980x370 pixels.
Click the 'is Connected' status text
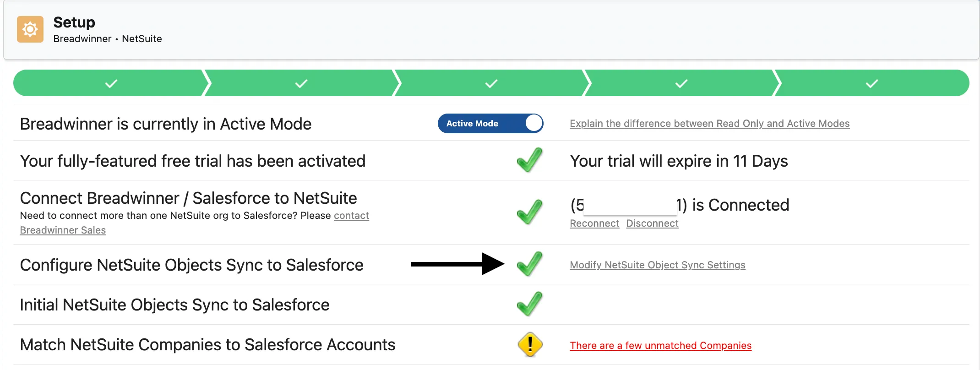tap(740, 205)
